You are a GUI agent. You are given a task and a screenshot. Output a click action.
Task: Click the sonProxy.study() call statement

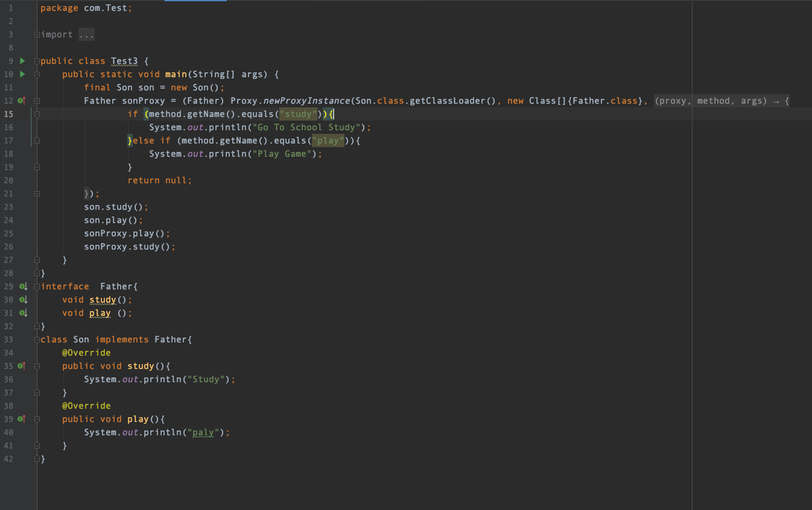click(130, 247)
